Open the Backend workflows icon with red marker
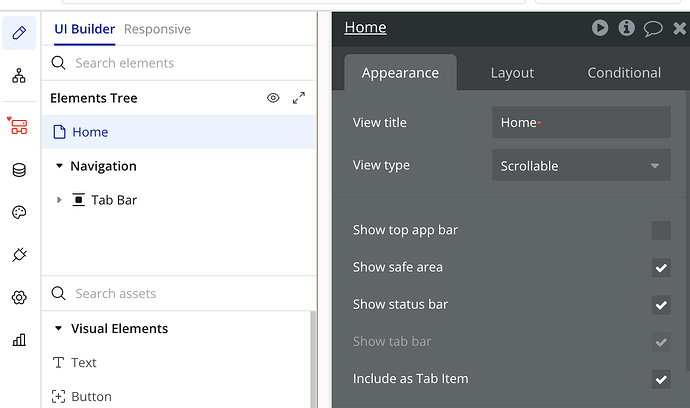The image size is (690, 408). pyautogui.click(x=18, y=126)
